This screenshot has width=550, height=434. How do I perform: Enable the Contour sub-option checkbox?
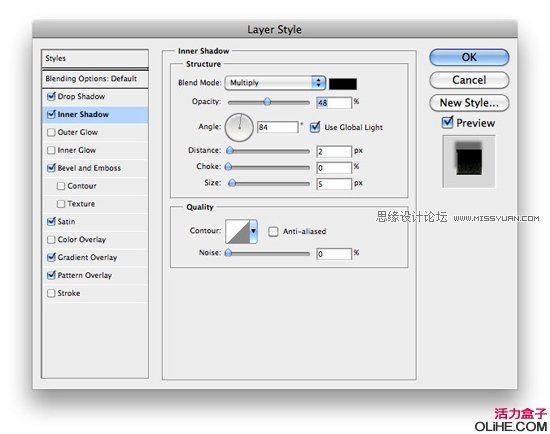pyautogui.click(x=61, y=186)
